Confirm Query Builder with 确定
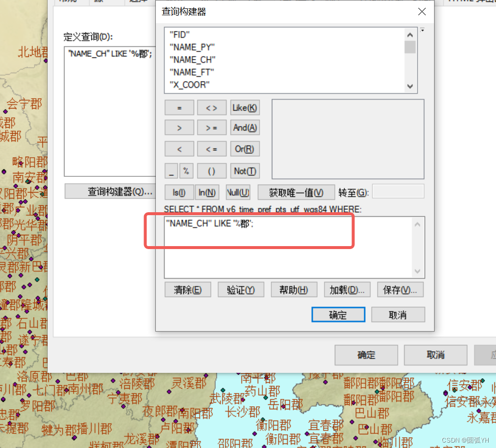Screen dimensions: 496x448 338,314
